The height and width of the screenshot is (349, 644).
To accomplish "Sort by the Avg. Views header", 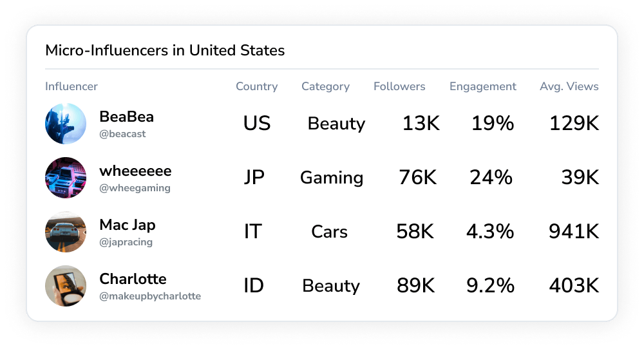I will 569,86.
